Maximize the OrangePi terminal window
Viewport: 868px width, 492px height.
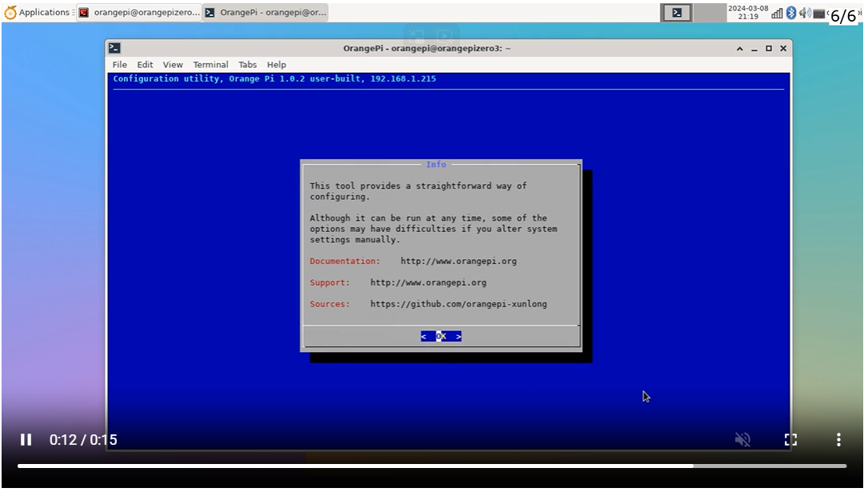click(x=768, y=49)
